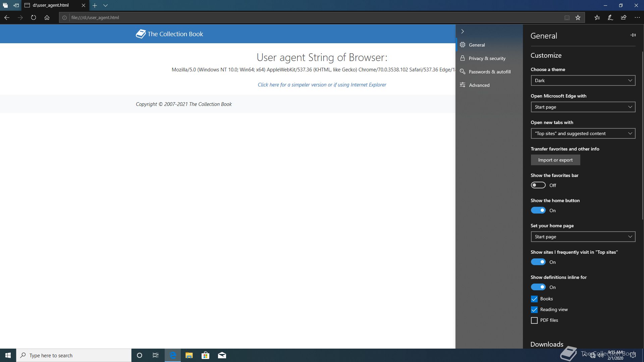
Task: Open the simpler version Internet Explorer link
Action: [x=322, y=85]
